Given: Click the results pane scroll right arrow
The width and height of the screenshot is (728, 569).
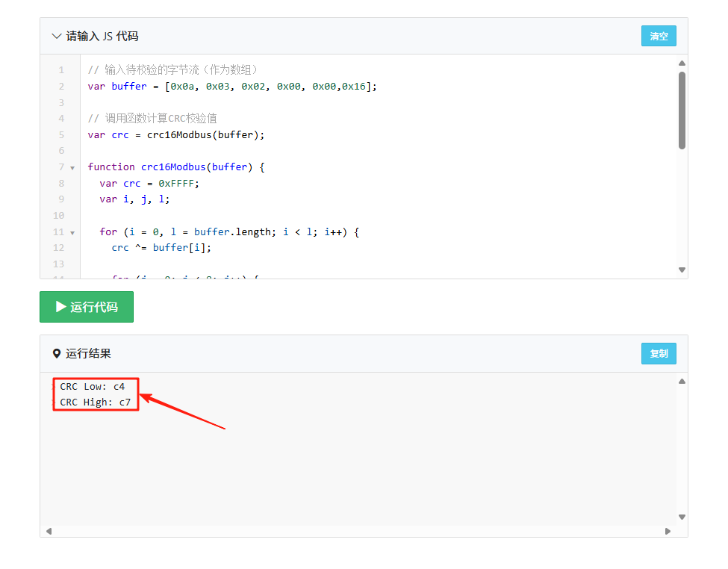Looking at the screenshot, I should (668, 531).
